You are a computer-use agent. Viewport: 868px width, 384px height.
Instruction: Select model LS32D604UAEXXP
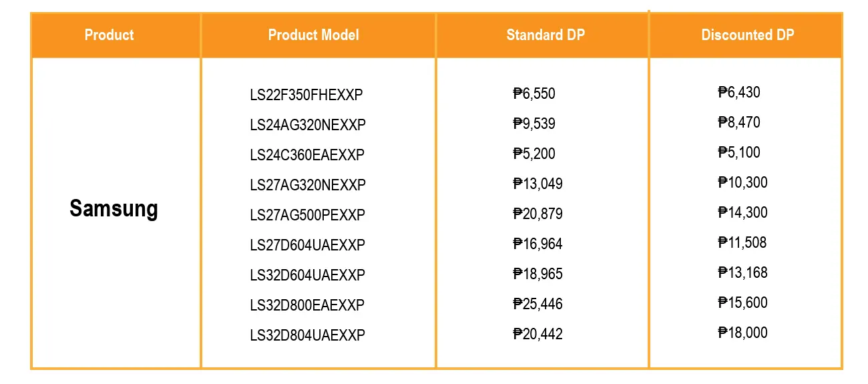tap(308, 275)
